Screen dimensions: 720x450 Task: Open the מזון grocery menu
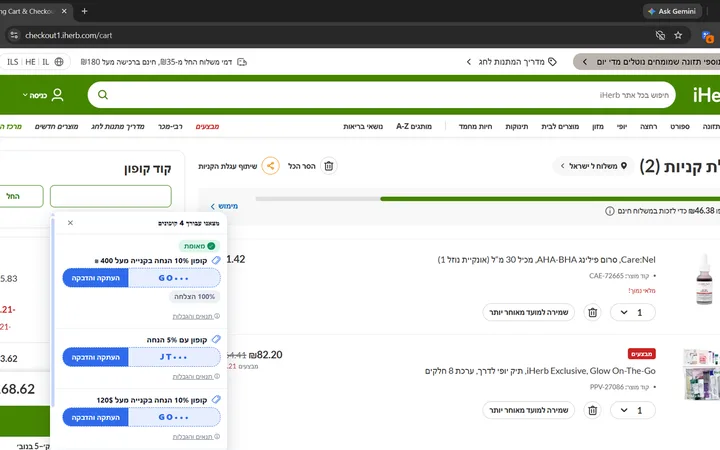coord(598,126)
